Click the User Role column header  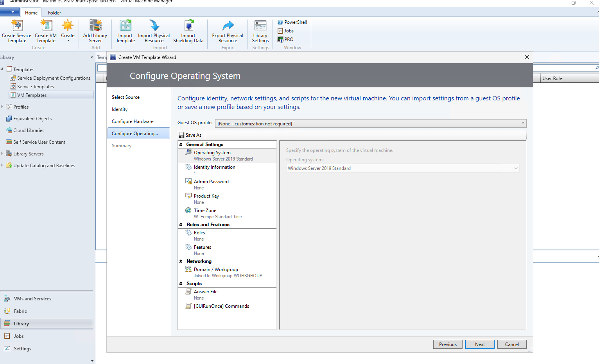tap(569, 79)
